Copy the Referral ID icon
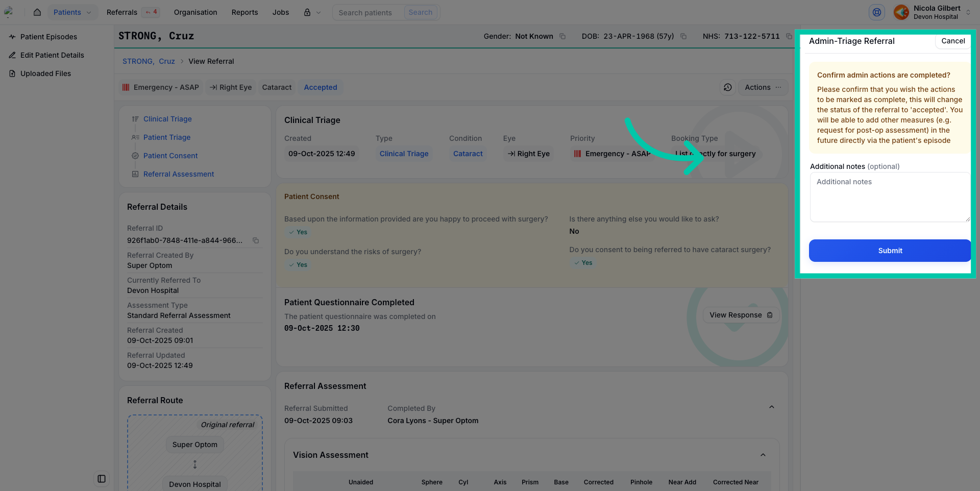The image size is (980, 491). click(256, 240)
